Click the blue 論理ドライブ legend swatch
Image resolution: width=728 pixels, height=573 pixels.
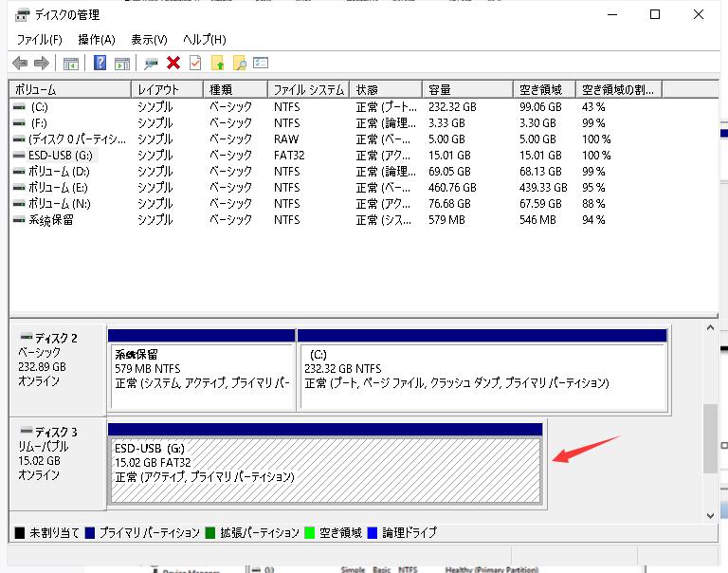tap(372, 532)
